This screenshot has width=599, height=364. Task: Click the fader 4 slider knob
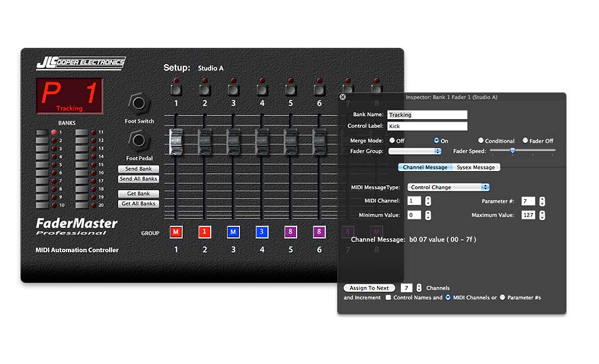coord(262,141)
